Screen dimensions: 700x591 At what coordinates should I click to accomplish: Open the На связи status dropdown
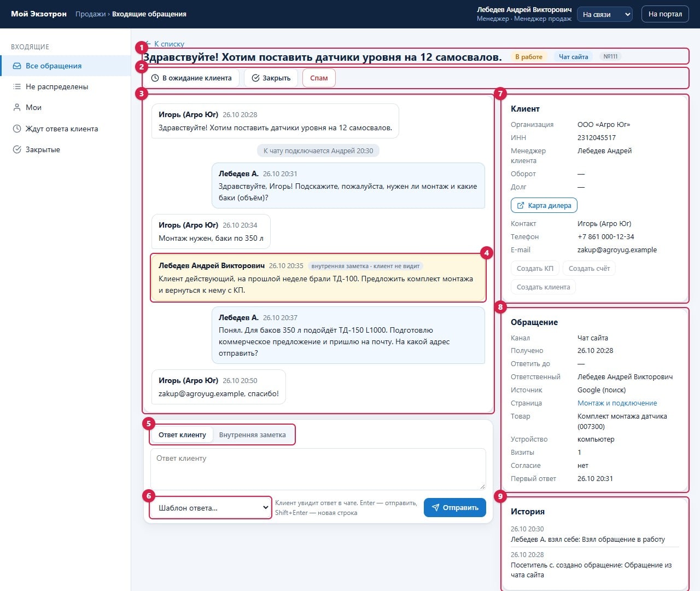pos(605,14)
